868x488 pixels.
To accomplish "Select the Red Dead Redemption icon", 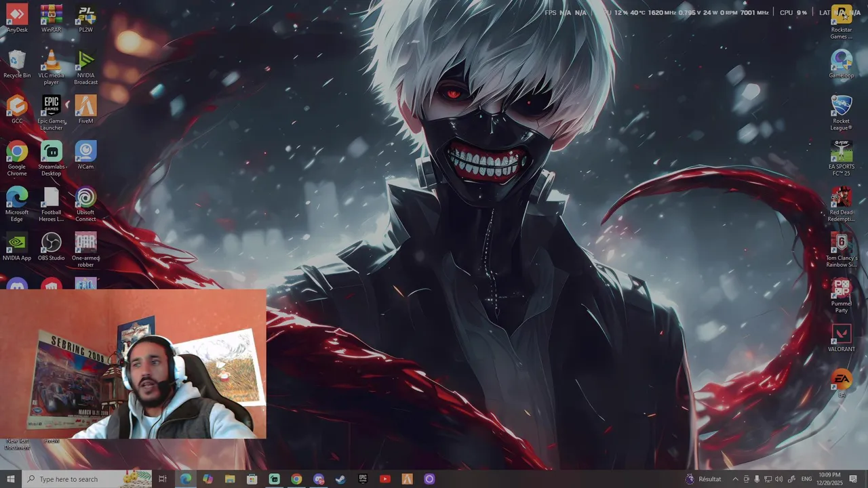I will click(842, 203).
